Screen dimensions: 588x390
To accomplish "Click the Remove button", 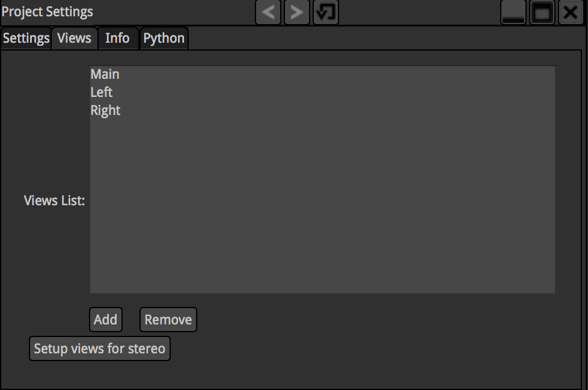I will tap(168, 320).
